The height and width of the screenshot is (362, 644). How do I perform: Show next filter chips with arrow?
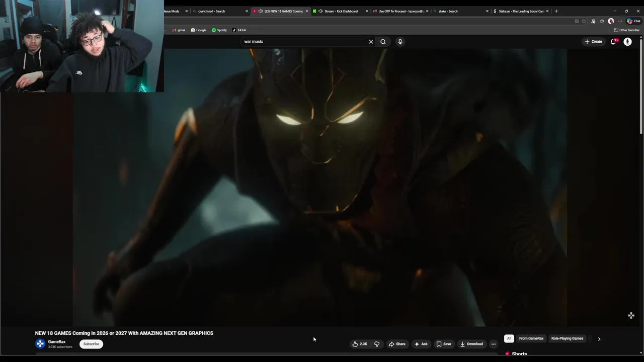pos(599,339)
